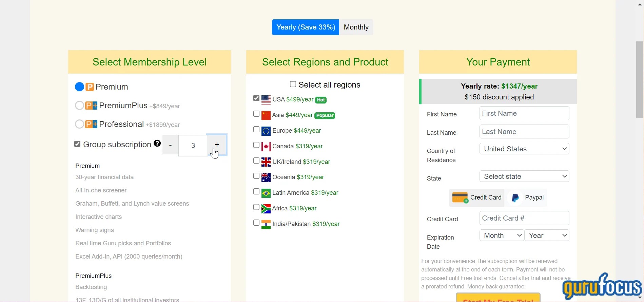Click the Brazil flag icon for Latin America

tap(266, 193)
